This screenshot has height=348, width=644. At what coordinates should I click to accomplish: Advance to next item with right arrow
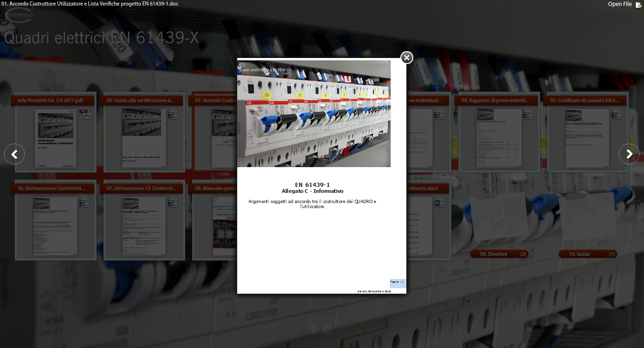pos(629,154)
